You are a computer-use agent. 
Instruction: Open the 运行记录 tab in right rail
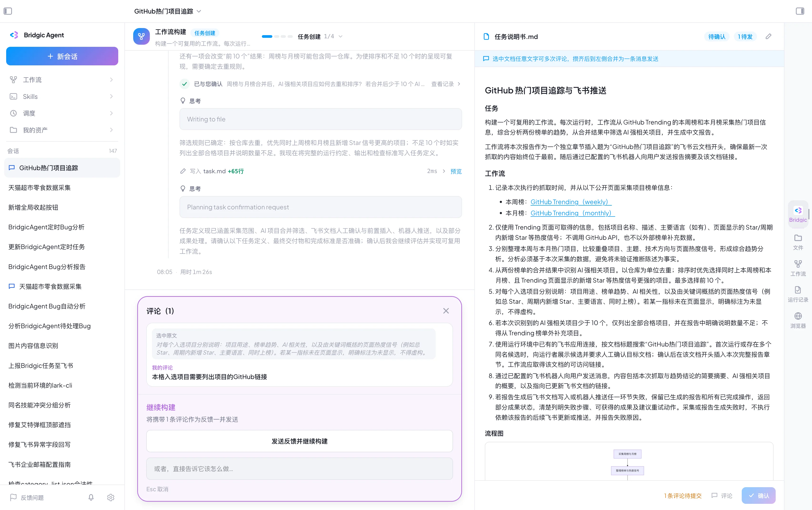tap(798, 294)
